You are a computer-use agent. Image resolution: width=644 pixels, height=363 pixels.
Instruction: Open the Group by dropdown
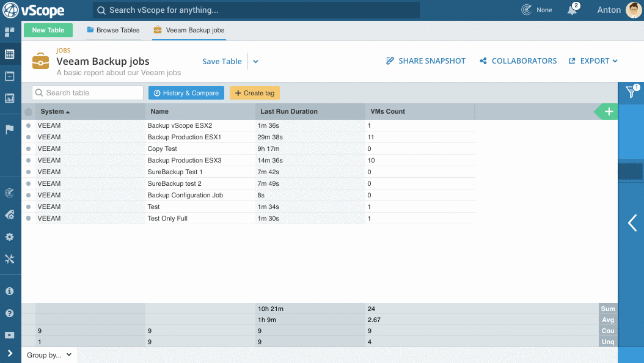click(x=49, y=355)
